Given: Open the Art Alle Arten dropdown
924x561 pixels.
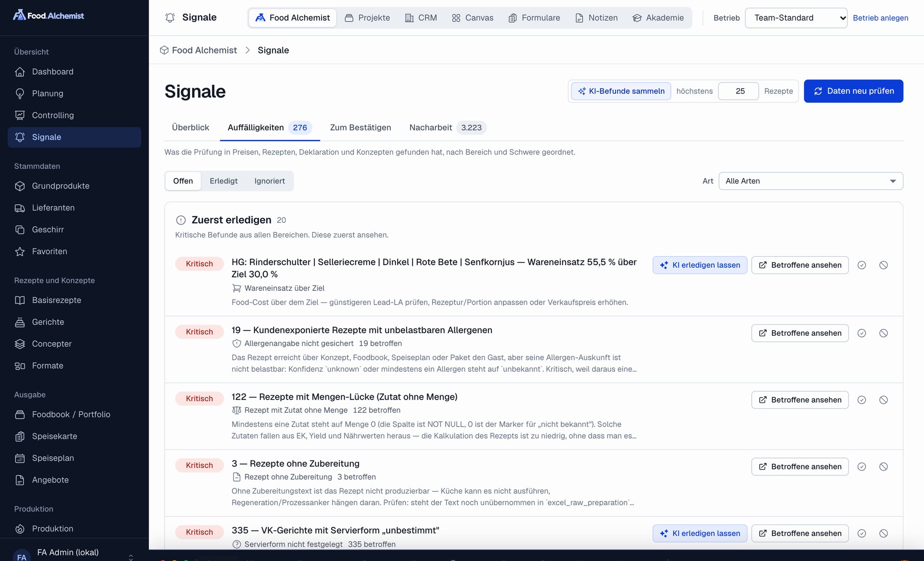Looking at the screenshot, I should [x=810, y=181].
